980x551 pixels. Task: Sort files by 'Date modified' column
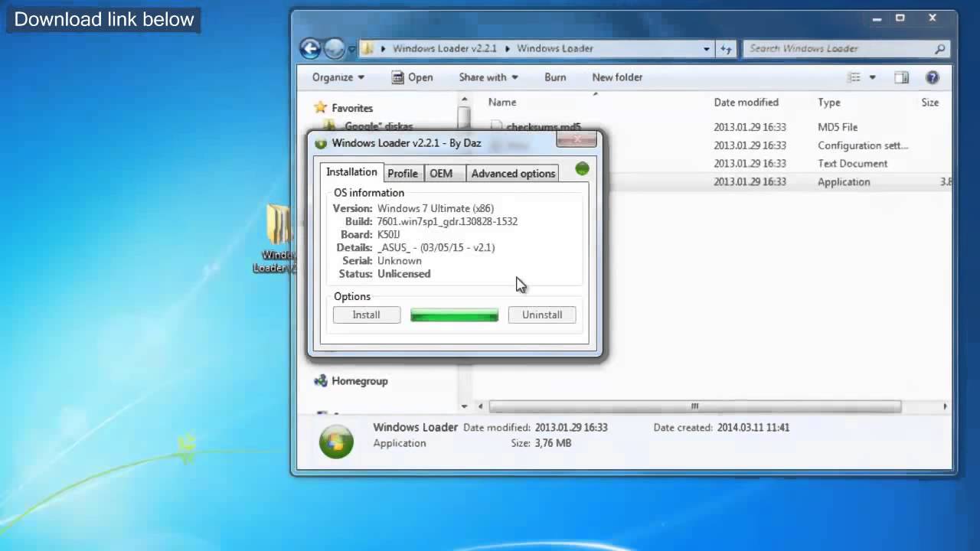[x=746, y=102]
